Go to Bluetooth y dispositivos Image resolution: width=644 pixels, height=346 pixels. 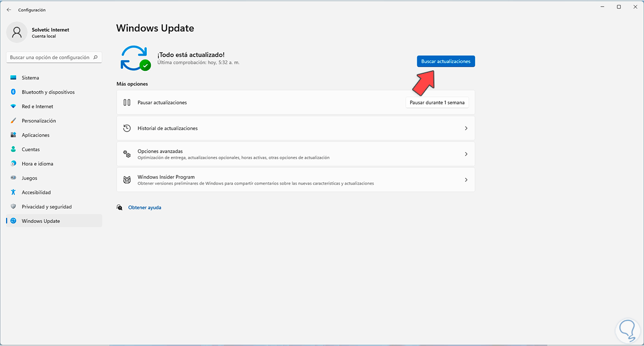coord(54,92)
